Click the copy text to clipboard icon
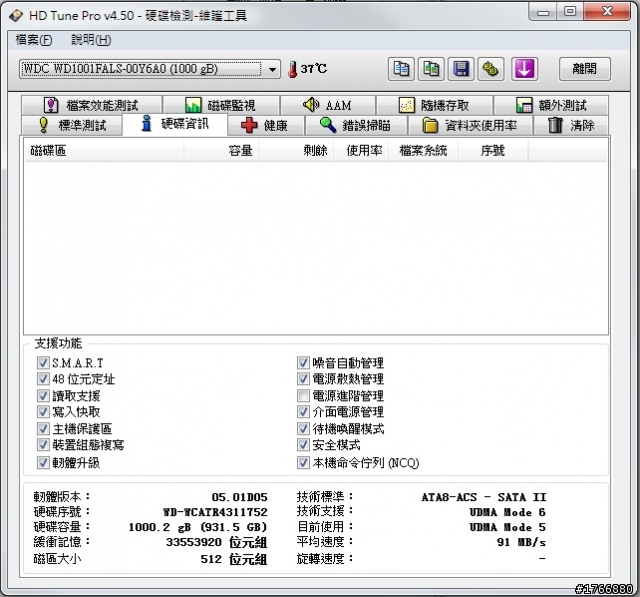Viewport: 640px width, 597px height. [x=401, y=69]
